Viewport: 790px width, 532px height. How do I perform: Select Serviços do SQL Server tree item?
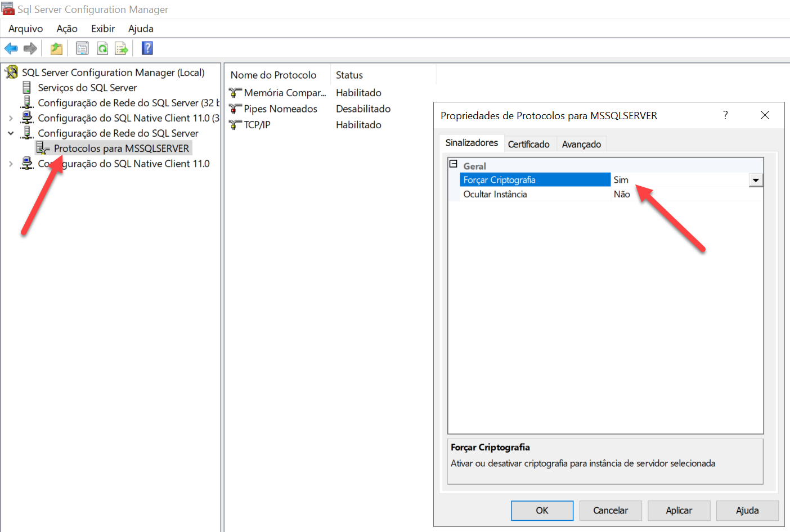tap(87, 88)
